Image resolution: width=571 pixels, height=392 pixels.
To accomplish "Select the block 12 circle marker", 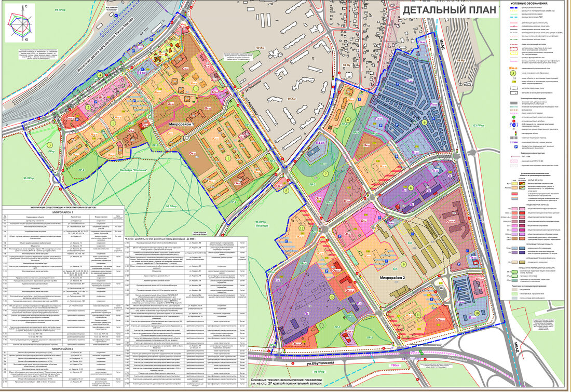I will pyautogui.click(x=301, y=227).
